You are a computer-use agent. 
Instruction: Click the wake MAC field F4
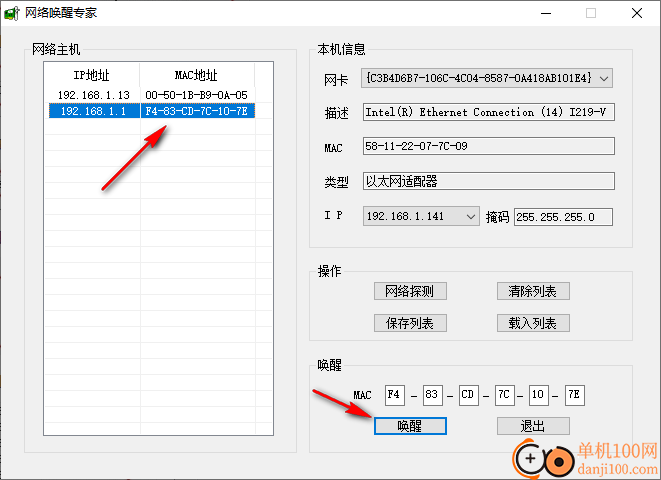[395, 395]
